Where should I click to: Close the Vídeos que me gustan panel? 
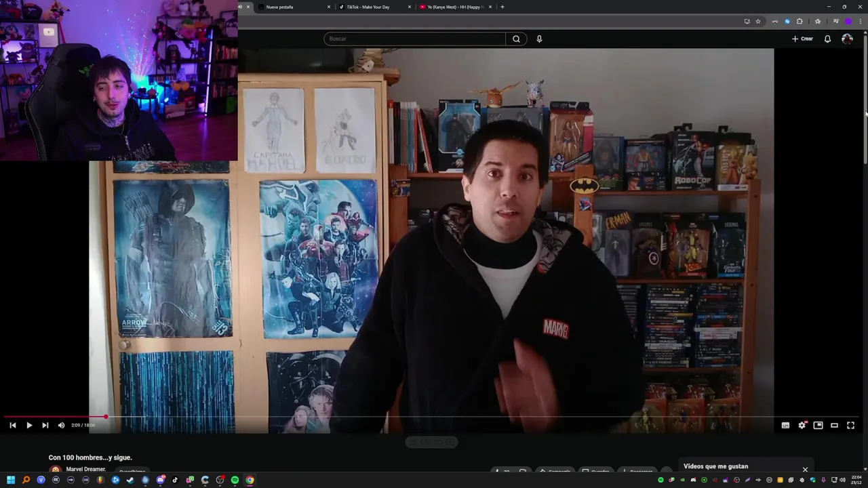pos(805,469)
